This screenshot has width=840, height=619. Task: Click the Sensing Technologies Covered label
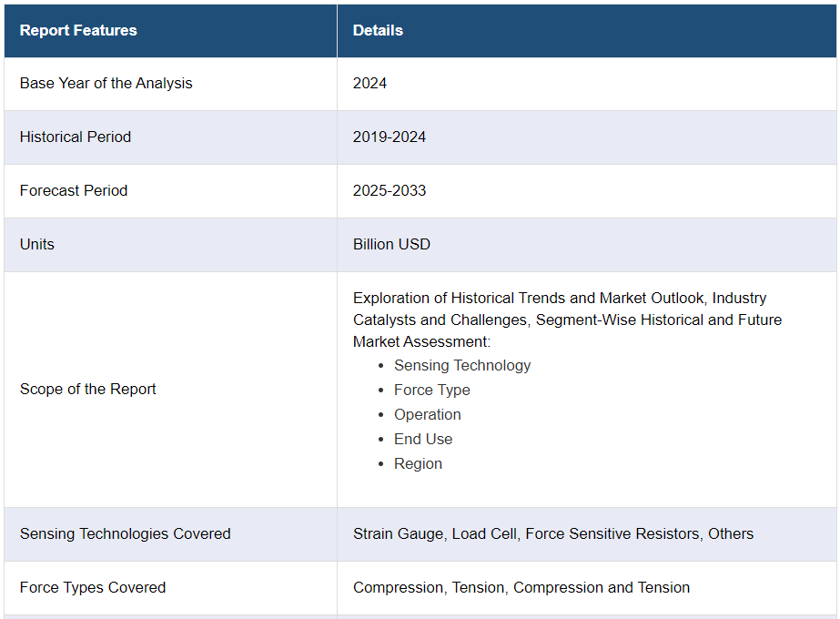pos(126,534)
